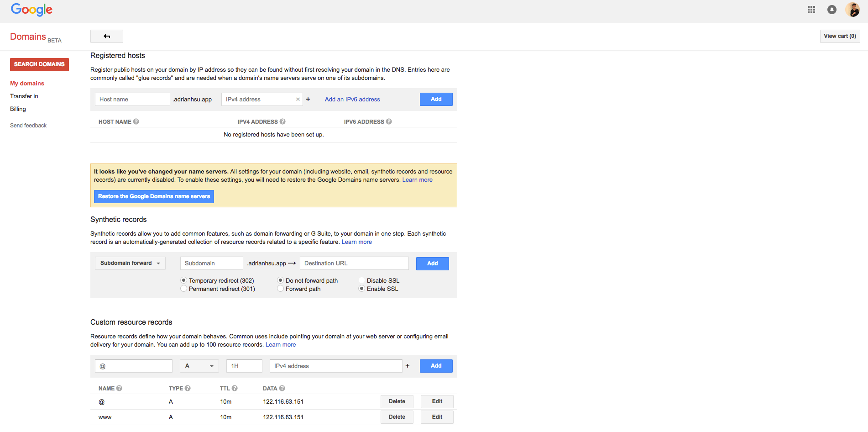Show help for TTL column

click(x=235, y=388)
